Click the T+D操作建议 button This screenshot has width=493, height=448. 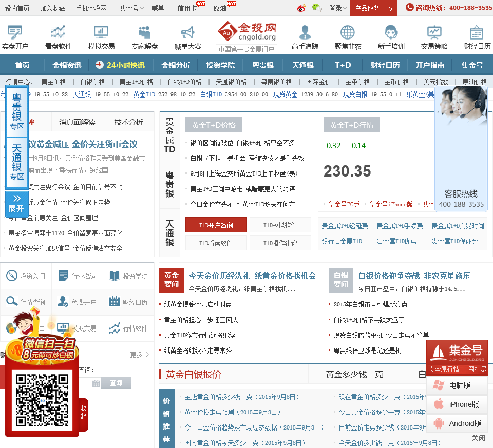tap(280, 243)
